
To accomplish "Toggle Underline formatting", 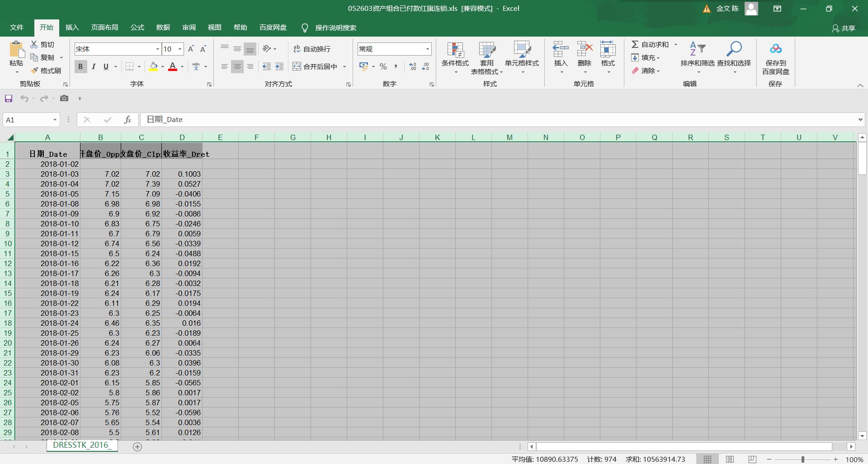I will pyautogui.click(x=106, y=67).
